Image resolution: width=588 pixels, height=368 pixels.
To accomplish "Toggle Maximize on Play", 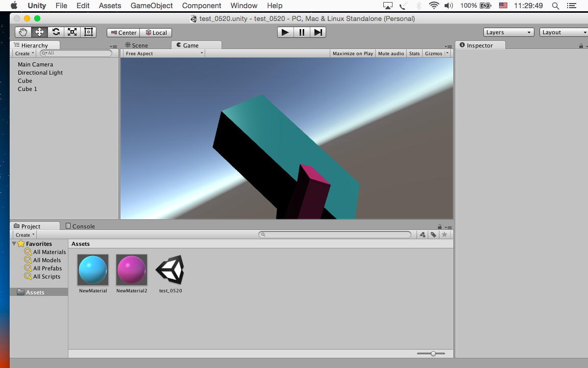I will click(352, 54).
